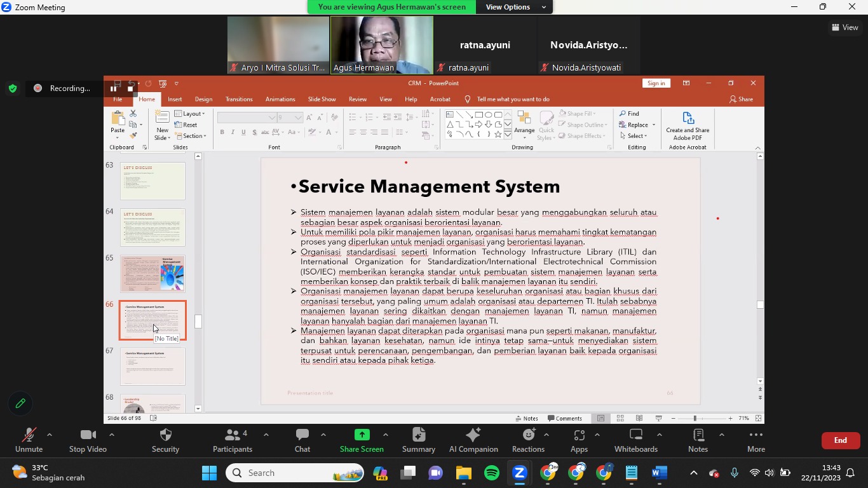The image size is (868, 488).
Task: Open Zoom Reactions
Action: tap(529, 440)
